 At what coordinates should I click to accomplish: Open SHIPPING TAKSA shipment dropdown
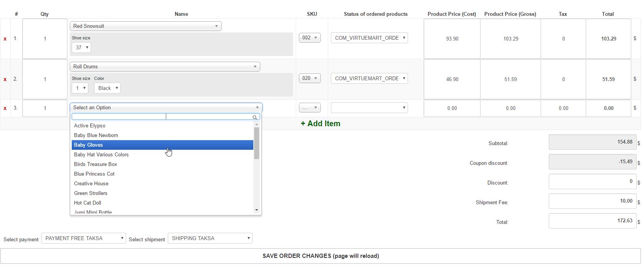tap(210, 239)
